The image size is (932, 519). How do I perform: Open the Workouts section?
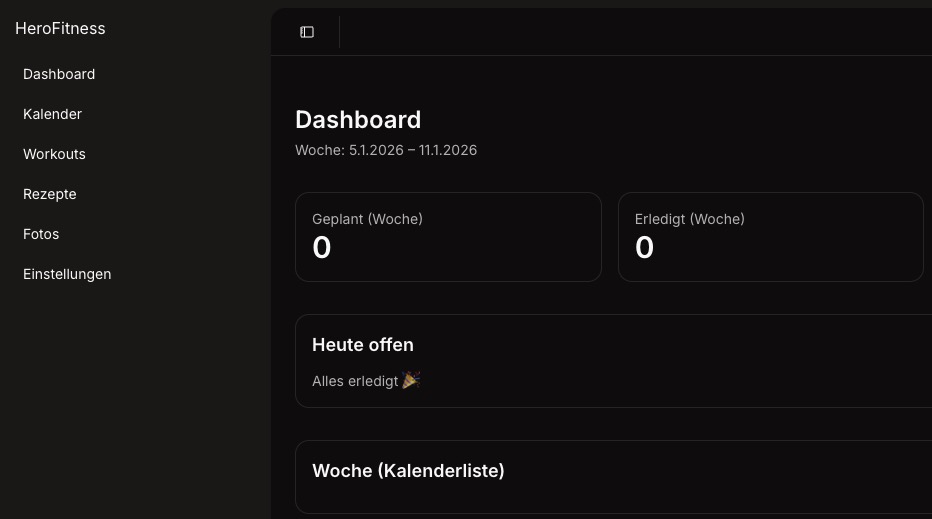click(x=54, y=154)
